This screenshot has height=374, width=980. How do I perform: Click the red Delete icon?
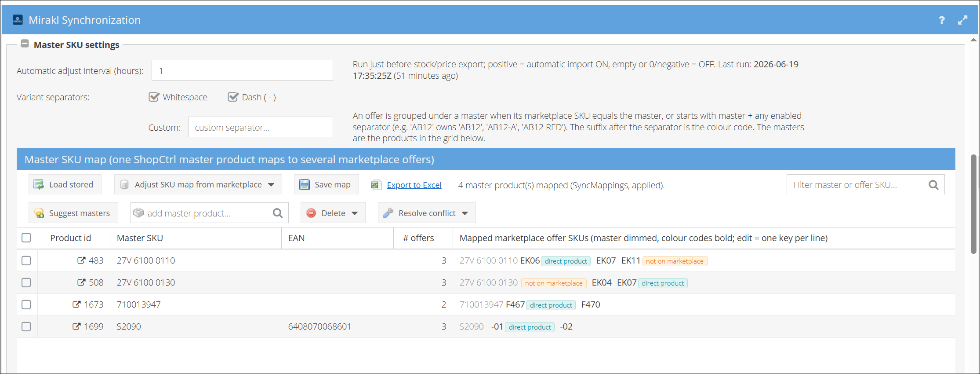click(311, 213)
